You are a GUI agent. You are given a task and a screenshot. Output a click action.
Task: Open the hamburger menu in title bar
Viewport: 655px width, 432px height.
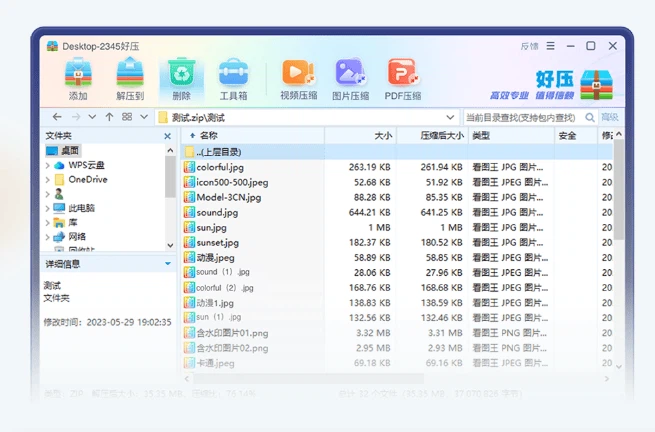(551, 46)
